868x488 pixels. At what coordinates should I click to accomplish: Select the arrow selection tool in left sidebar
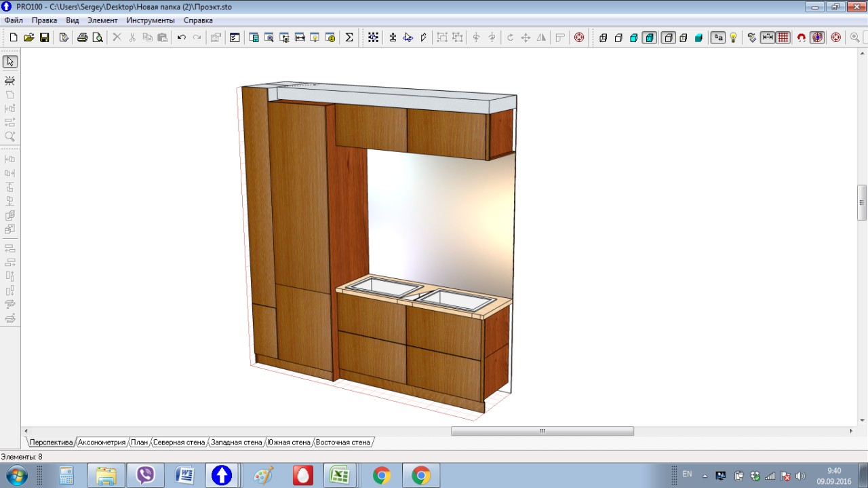point(10,62)
